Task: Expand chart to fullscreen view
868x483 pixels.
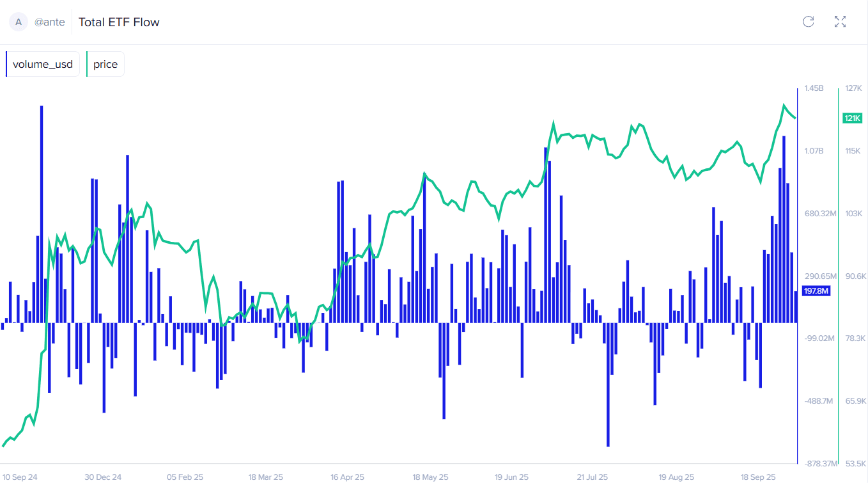Action: [x=840, y=22]
